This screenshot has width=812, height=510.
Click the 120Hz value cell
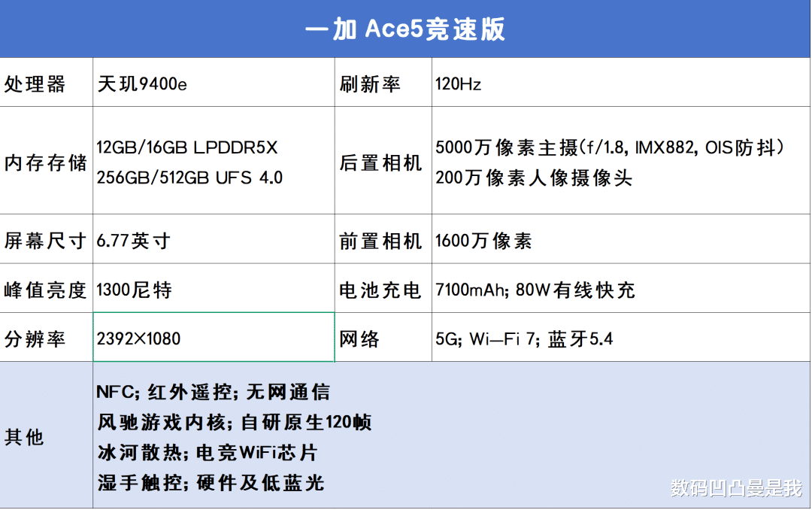point(621,83)
